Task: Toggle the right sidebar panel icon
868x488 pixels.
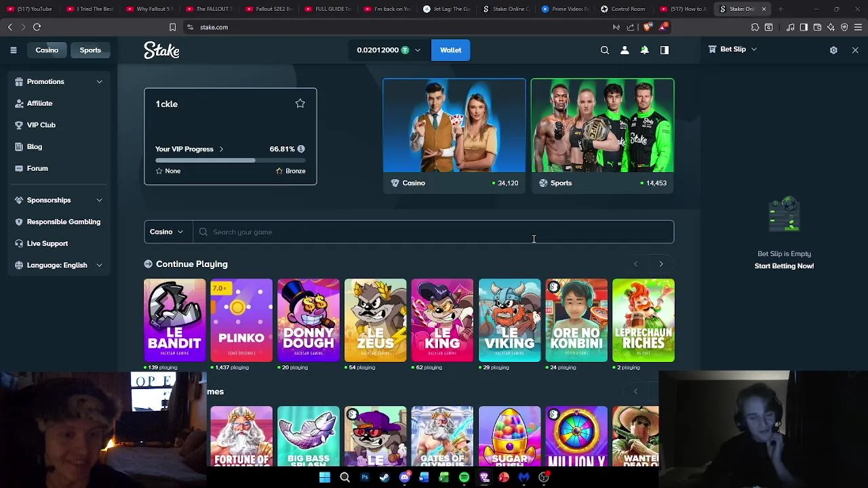Action: point(665,50)
